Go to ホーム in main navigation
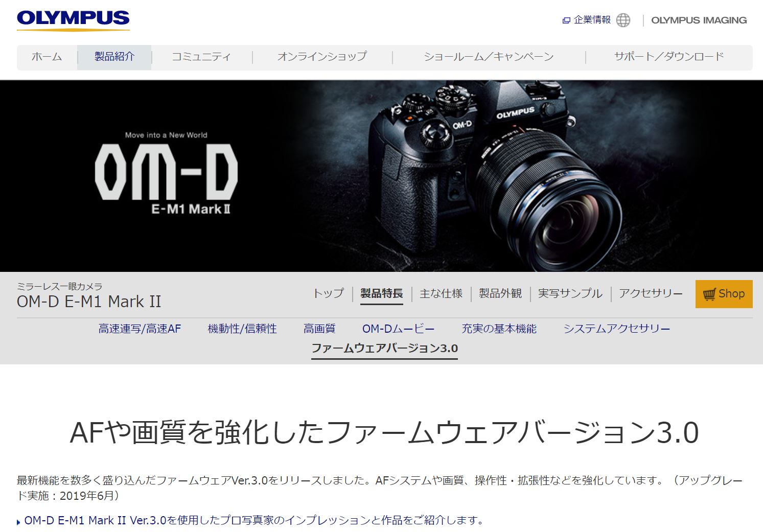This screenshot has height=532, width=763. 47,57
